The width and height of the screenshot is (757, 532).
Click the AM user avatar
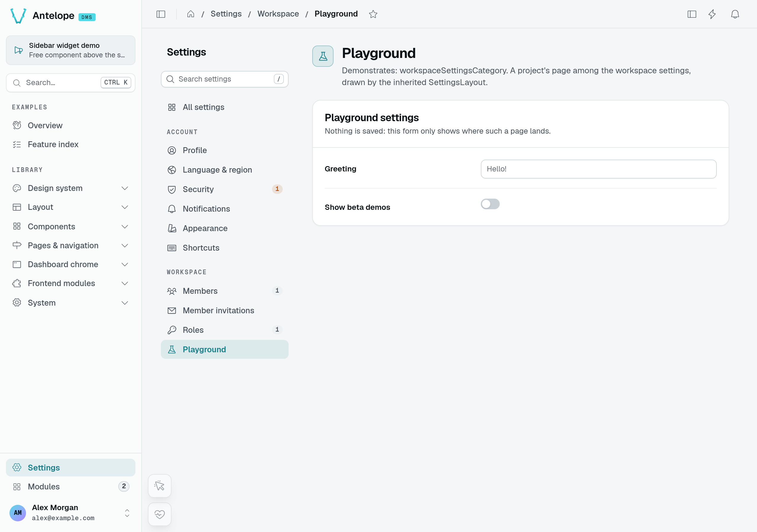coord(18,512)
